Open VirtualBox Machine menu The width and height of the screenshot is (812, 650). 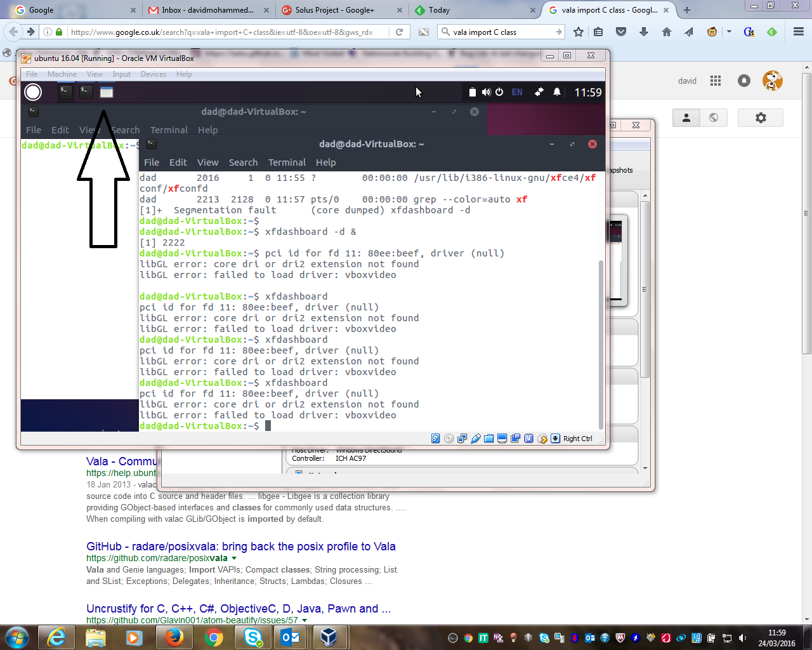(62, 74)
